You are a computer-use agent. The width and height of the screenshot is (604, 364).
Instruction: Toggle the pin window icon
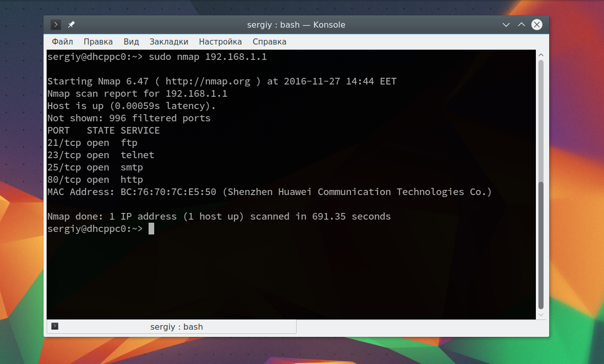coord(71,25)
